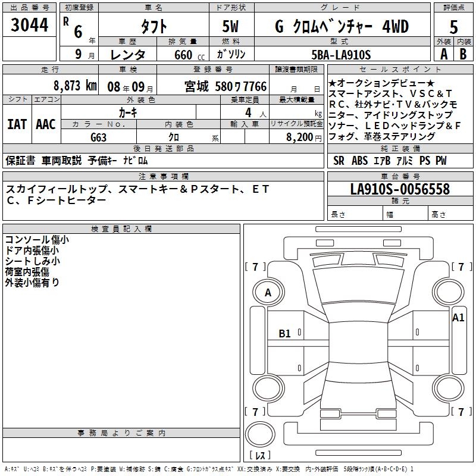Select the car name タフト
The image size is (476, 476).
click(154, 27)
